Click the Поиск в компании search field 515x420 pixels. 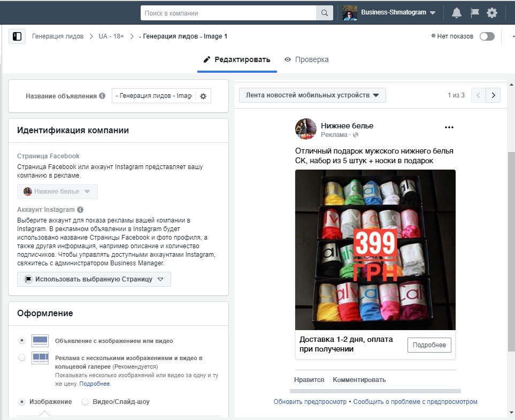pos(228,13)
